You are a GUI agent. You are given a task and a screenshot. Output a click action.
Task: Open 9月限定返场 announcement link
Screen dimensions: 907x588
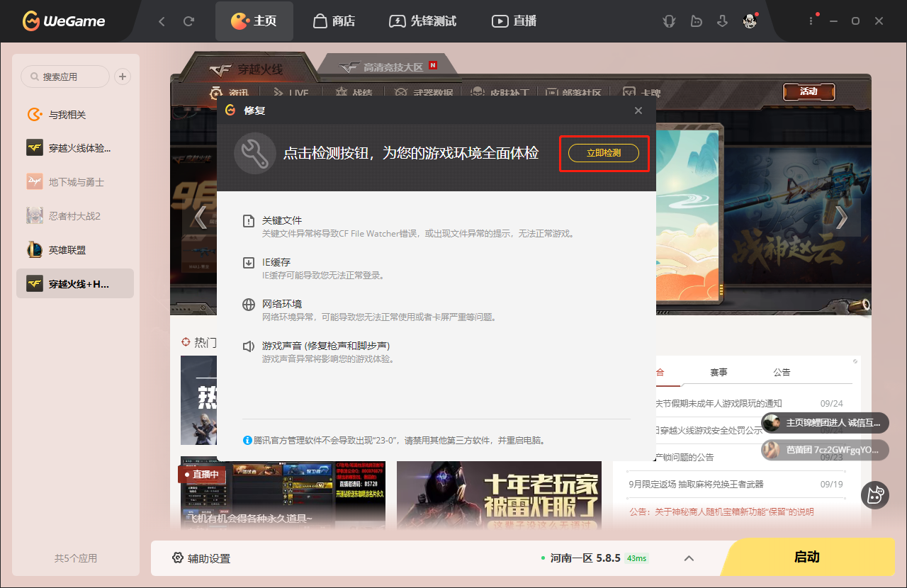[697, 484]
